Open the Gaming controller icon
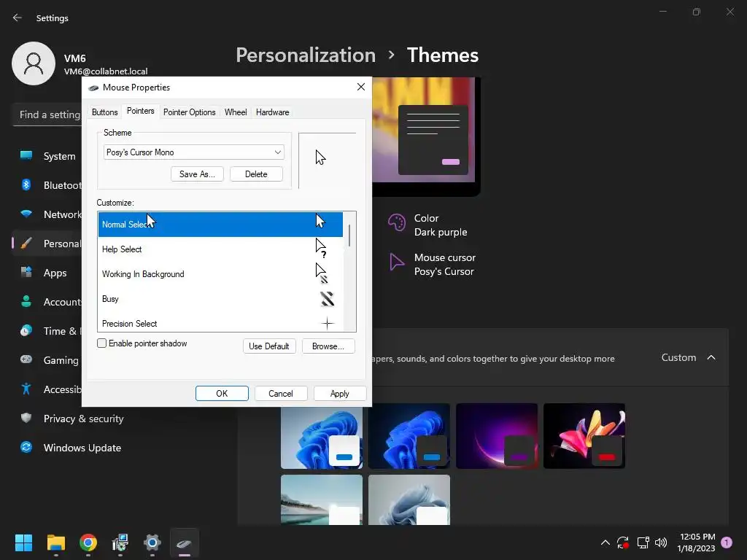747x560 pixels. [26, 359]
